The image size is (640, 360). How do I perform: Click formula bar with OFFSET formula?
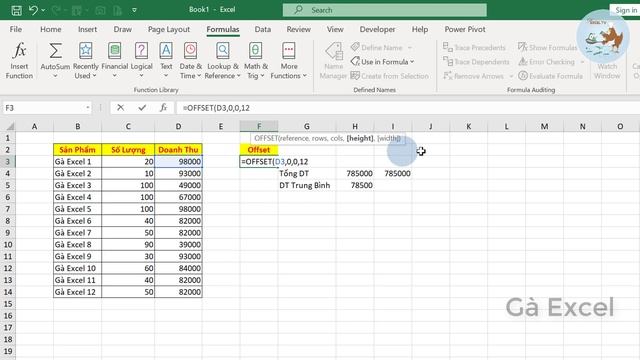click(x=407, y=108)
